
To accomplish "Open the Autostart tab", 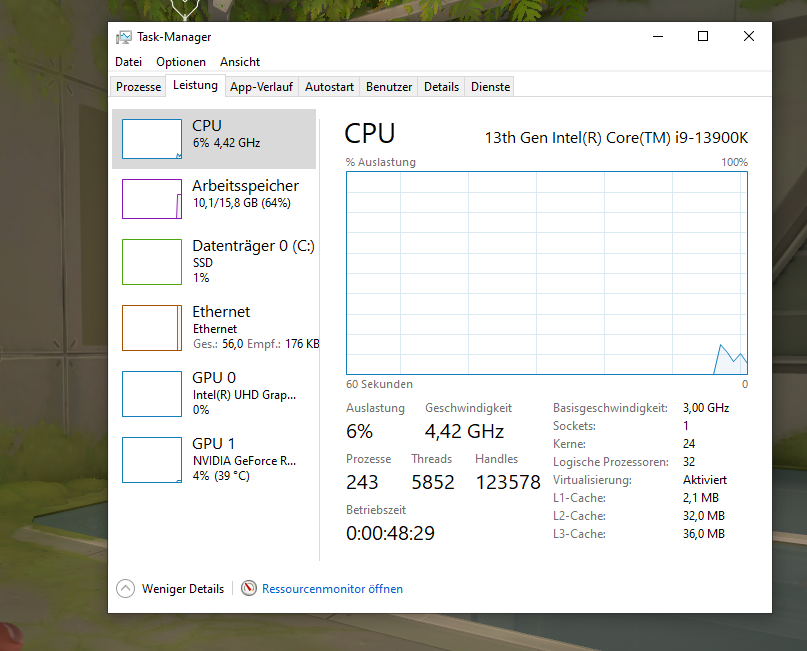I will (x=329, y=86).
